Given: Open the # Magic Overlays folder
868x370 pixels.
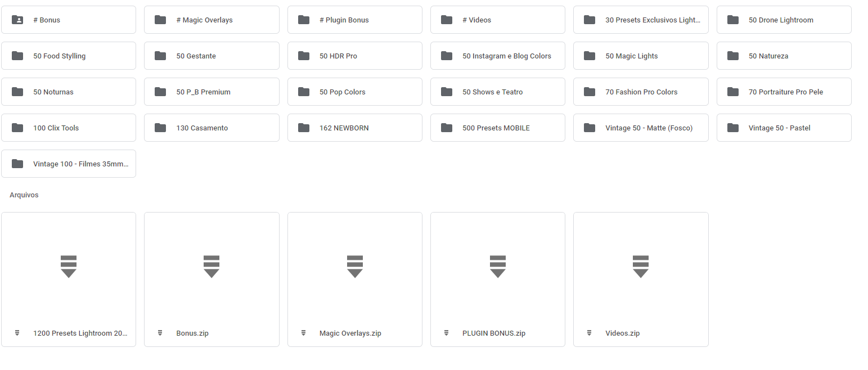Looking at the screenshot, I should pyautogui.click(x=212, y=20).
